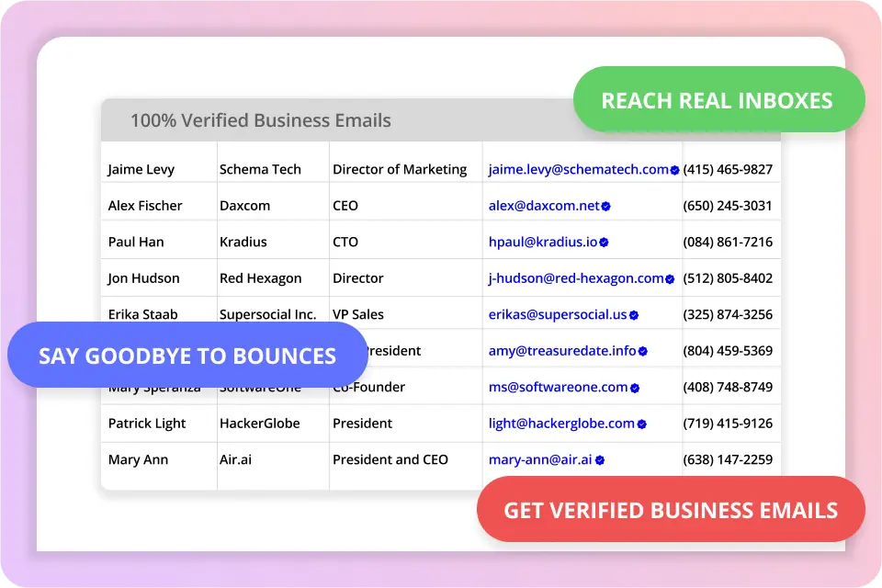Click the verified badge after light@hackerglobe.com
Viewport: 882px width, 588px height.
pyautogui.click(x=642, y=424)
